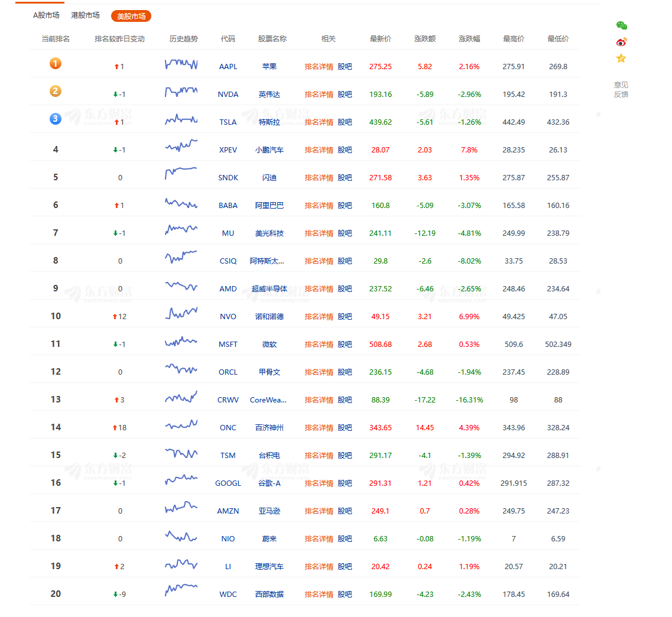Viewport: 672px width, 617px height.
Task: Open stock code AAPL link
Action: pos(228,67)
